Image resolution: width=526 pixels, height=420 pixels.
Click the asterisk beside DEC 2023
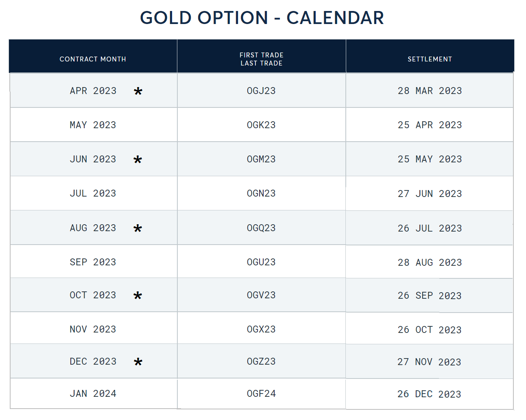138,362
